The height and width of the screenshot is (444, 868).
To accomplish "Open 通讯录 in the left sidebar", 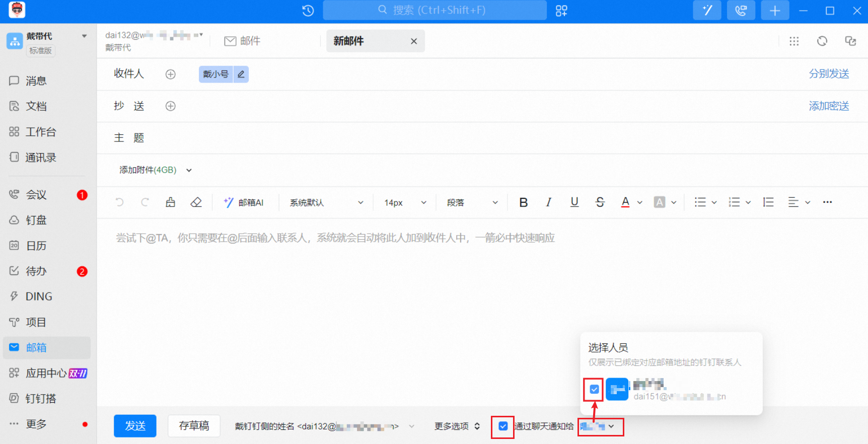I will [x=41, y=158].
